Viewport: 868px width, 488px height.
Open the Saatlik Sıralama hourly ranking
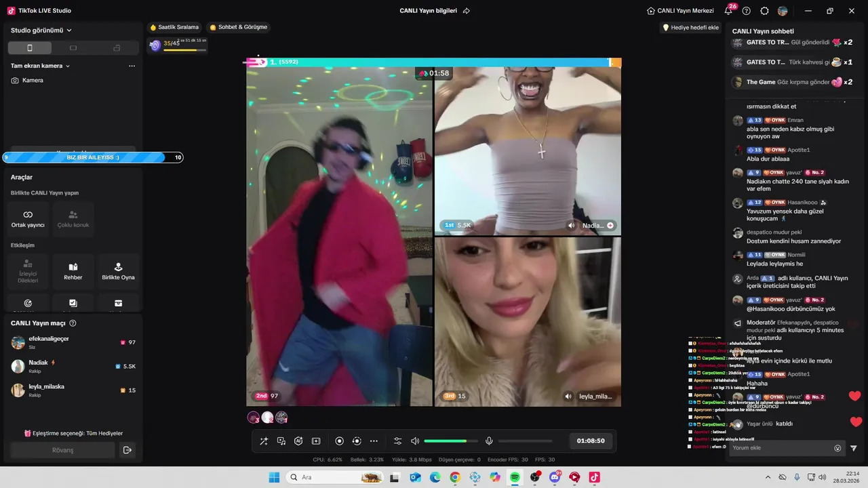click(x=174, y=27)
